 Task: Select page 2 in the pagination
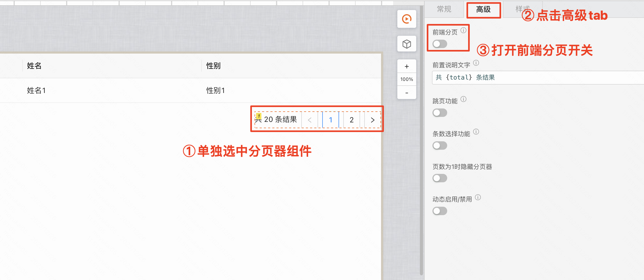(x=352, y=120)
